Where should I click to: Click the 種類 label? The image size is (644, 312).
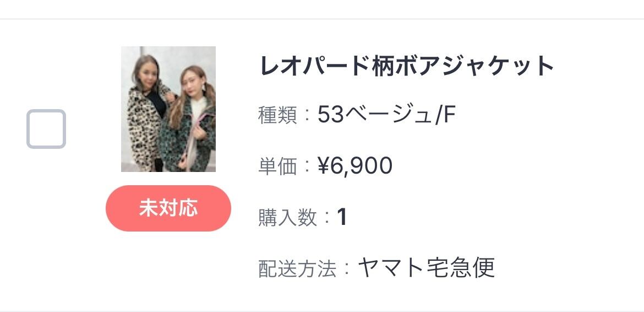[278, 116]
